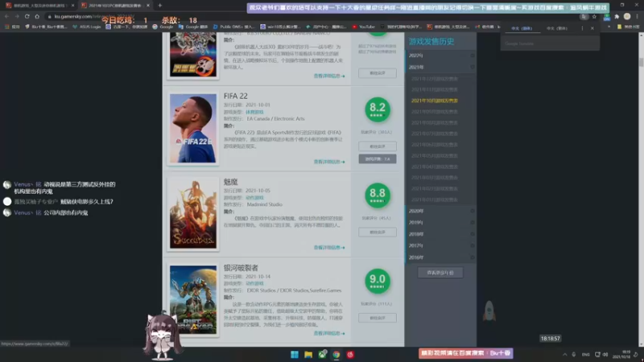Open the red app icon in taskbar

click(x=350, y=354)
